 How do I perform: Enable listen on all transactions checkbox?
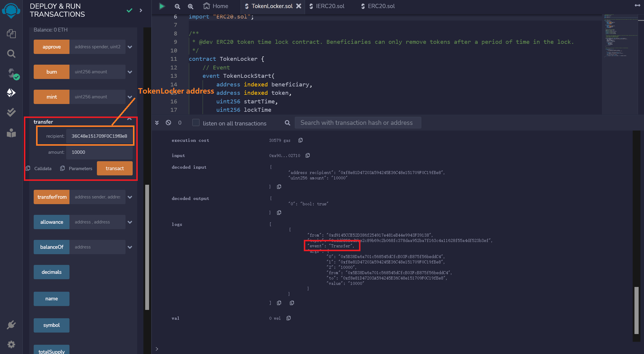196,123
